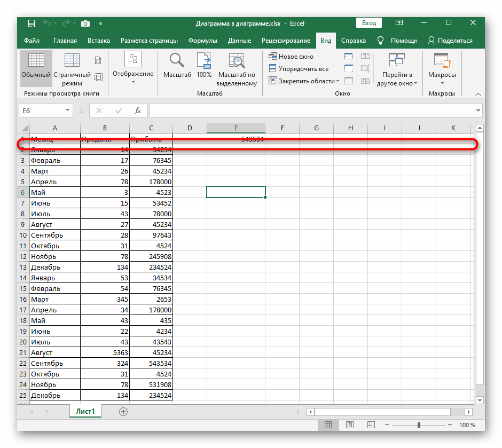The image size is (502, 448).
Task: Expand the Отображение dropdown
Action: (133, 68)
